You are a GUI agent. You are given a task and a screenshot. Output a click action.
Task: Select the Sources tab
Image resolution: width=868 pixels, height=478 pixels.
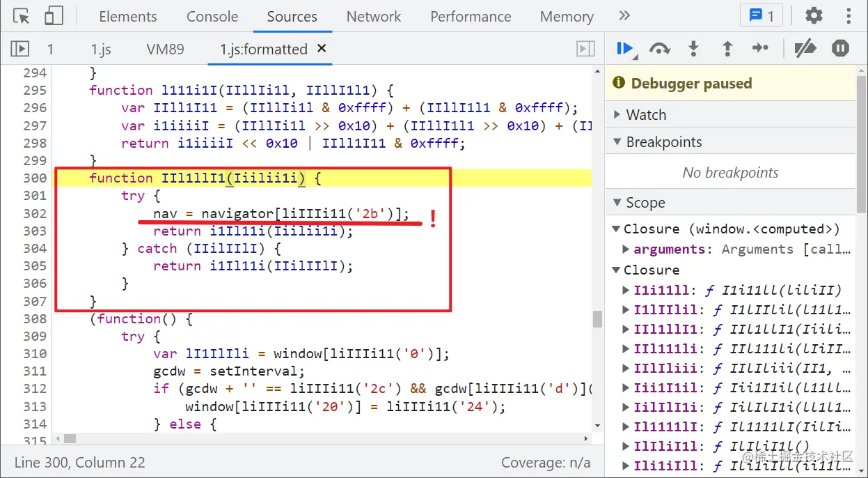point(292,17)
